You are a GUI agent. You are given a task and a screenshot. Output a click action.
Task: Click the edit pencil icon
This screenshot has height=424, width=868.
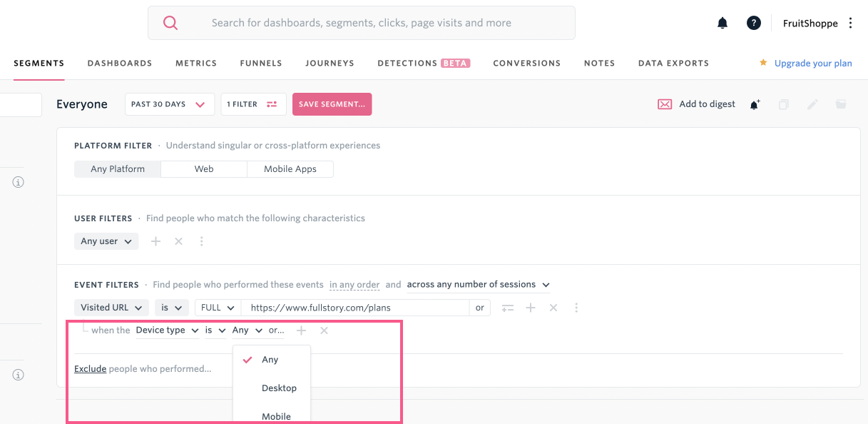[812, 104]
